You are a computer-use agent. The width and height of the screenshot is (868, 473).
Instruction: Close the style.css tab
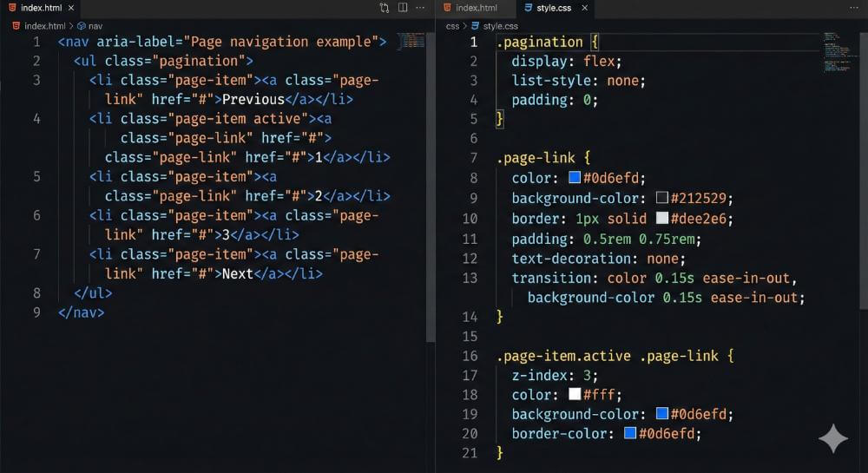(584, 8)
